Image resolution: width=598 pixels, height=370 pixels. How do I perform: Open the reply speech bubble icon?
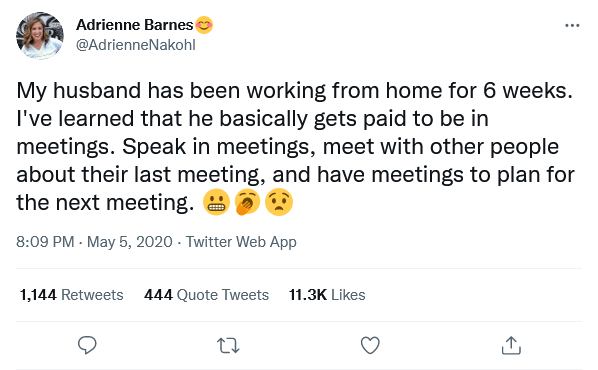coord(87,345)
